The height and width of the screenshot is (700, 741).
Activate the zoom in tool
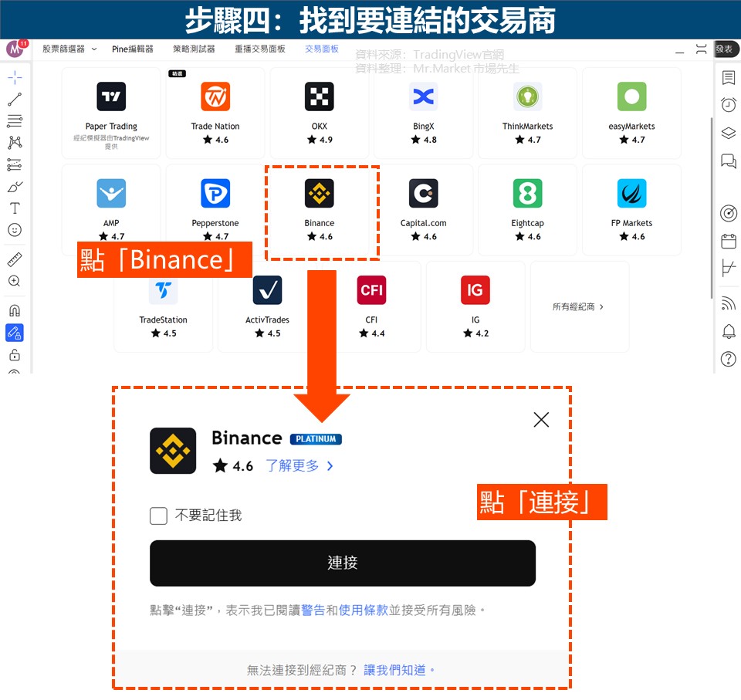(15, 281)
